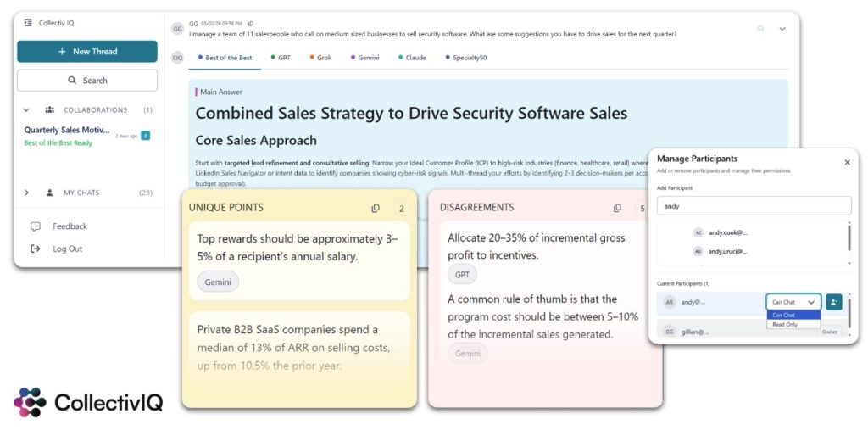Select andy.cook@... from suggestions
868x447 pixels.
pos(728,232)
